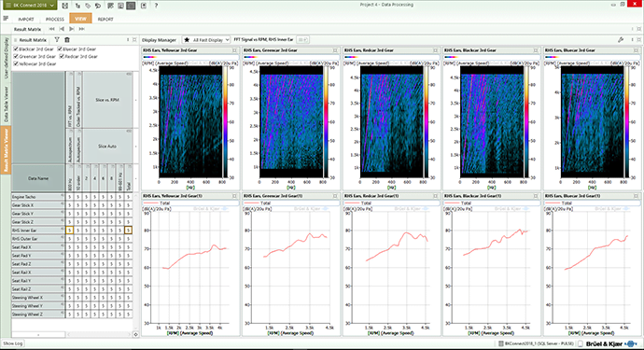Click the Slice Auto header cell
The height and width of the screenshot is (350, 644).
click(107, 147)
